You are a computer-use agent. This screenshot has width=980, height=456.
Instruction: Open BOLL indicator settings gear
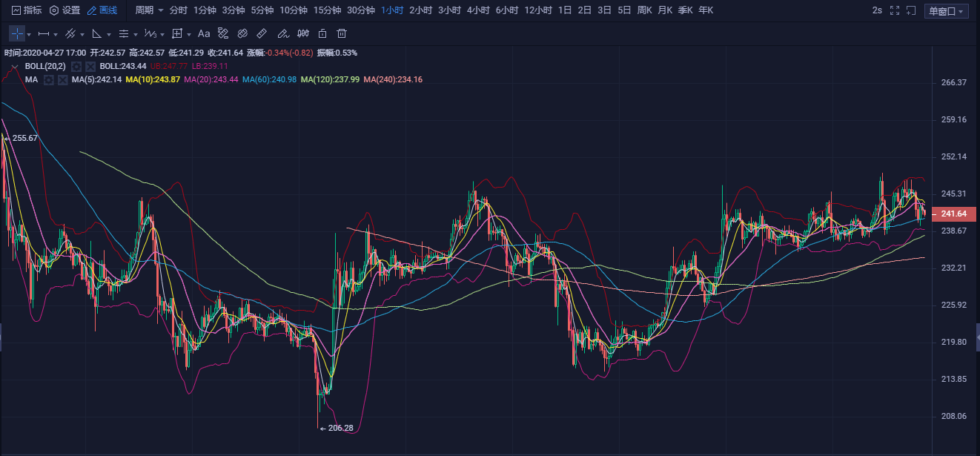pyautogui.click(x=76, y=66)
